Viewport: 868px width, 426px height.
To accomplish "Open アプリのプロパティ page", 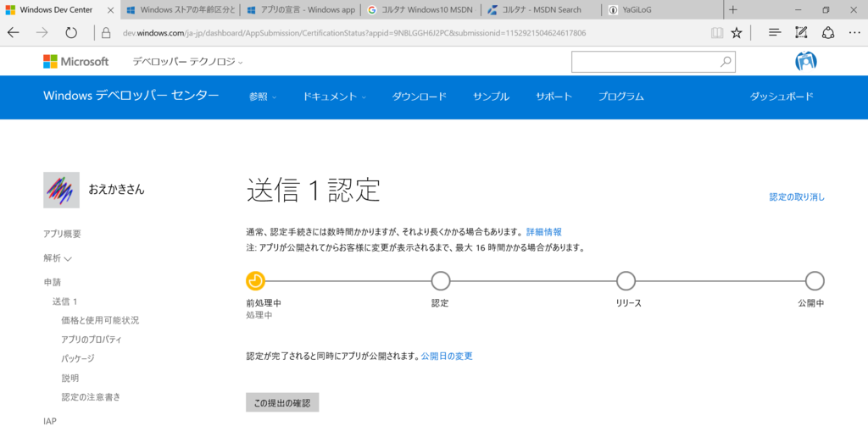I will coord(92,340).
